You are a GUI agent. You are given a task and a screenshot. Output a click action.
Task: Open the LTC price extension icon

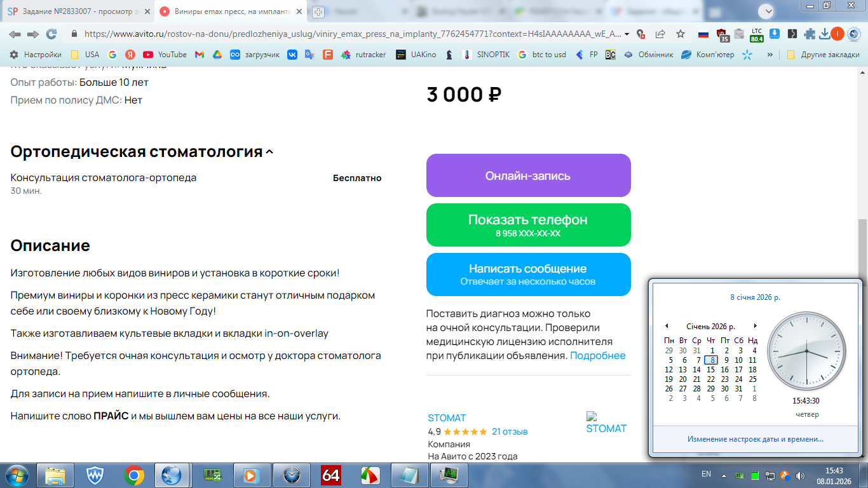coord(757,34)
